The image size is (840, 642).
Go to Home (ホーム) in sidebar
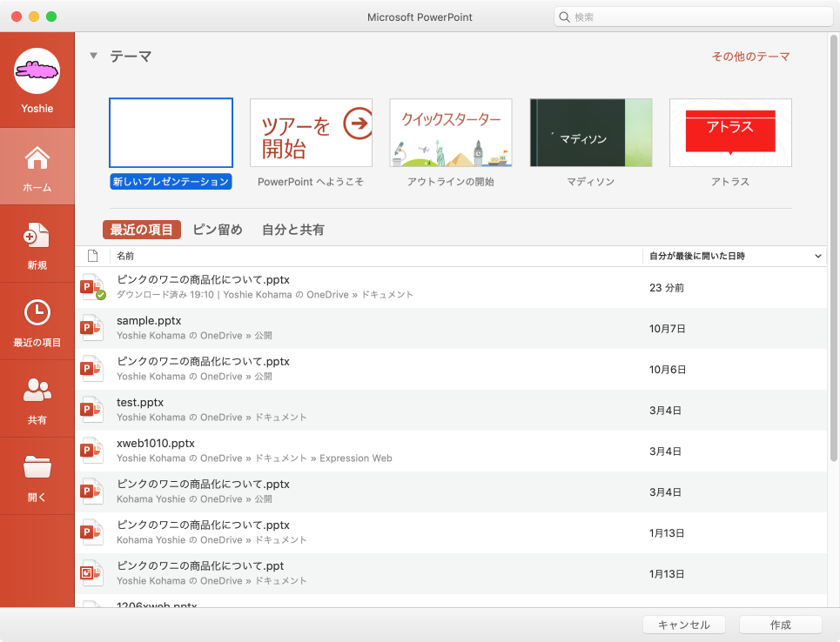click(x=37, y=166)
